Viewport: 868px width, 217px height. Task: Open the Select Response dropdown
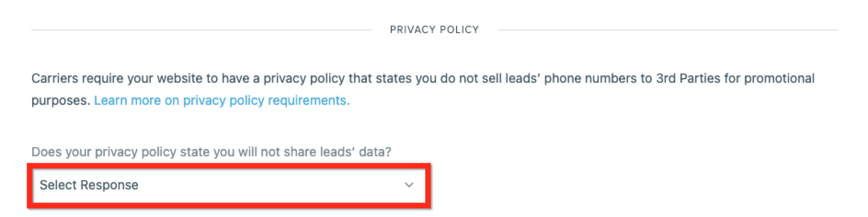pyautogui.click(x=228, y=185)
